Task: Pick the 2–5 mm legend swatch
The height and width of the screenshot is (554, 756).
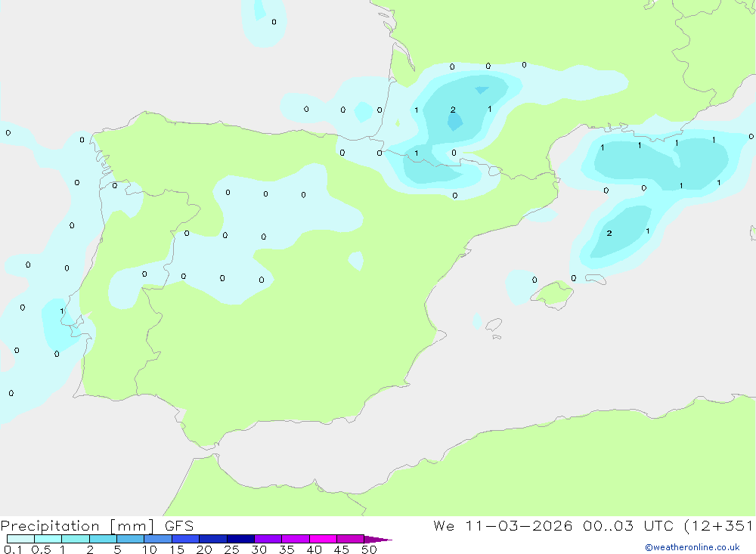Action: (103, 539)
